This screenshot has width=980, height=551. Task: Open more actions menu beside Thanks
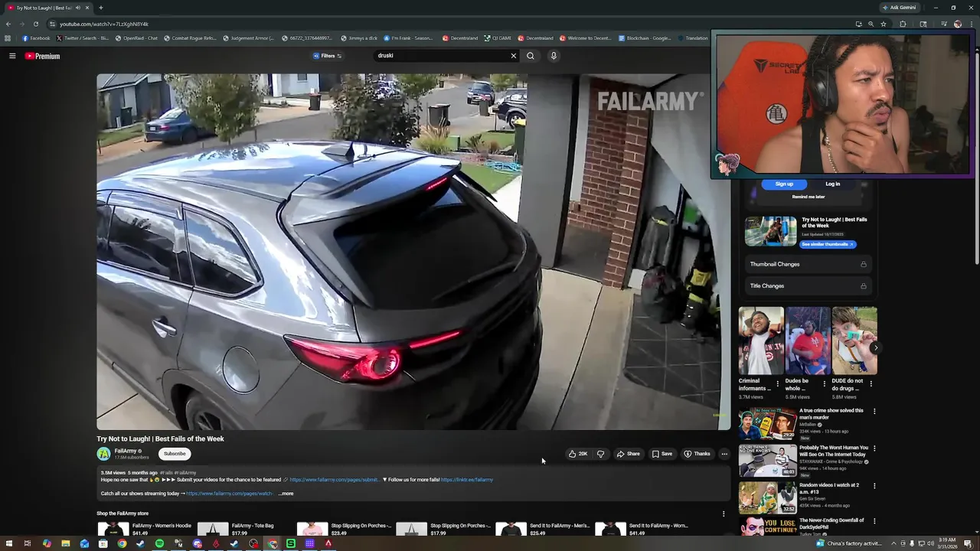pyautogui.click(x=724, y=454)
